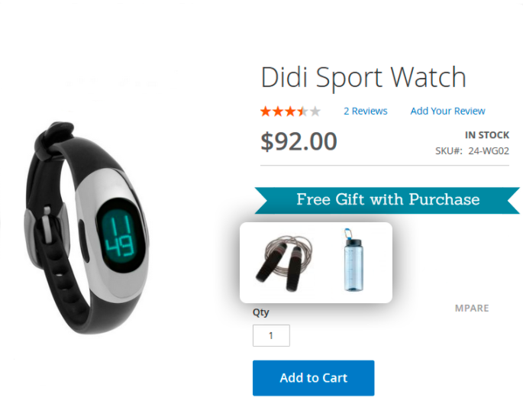
Task: Click the Free Gift with Purchase banner
Action: [387, 200]
